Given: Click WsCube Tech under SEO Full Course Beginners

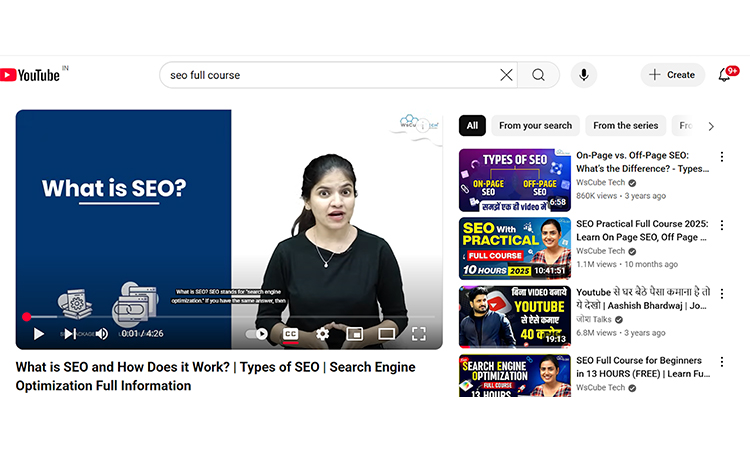Looking at the screenshot, I should pos(601,388).
